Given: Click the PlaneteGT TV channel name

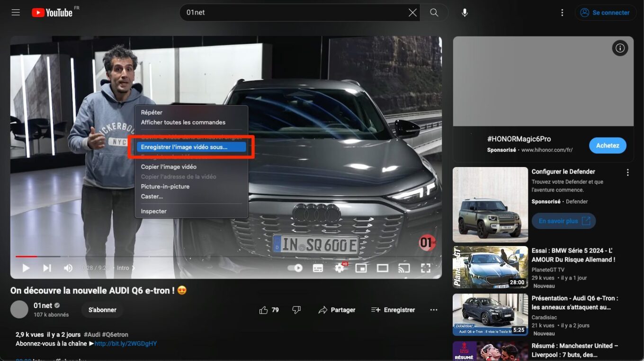Looking at the screenshot, I should pos(548,270).
